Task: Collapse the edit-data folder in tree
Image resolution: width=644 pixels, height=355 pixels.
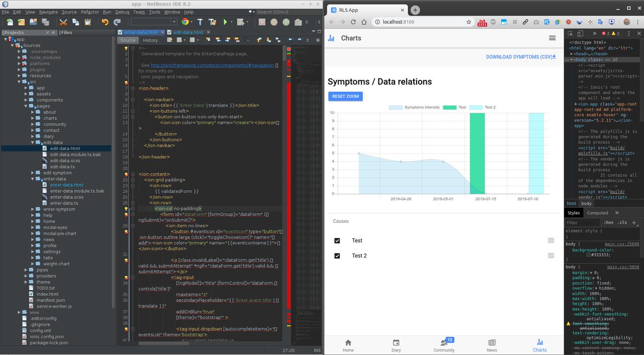Action: 33,142
